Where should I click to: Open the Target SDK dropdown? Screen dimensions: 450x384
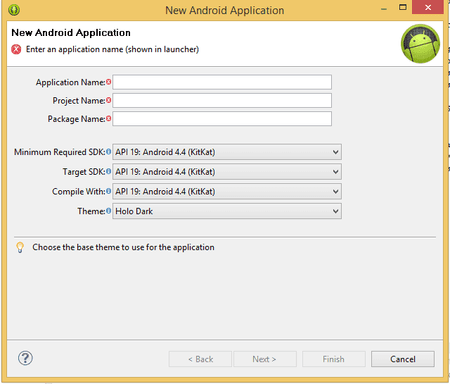(227, 172)
